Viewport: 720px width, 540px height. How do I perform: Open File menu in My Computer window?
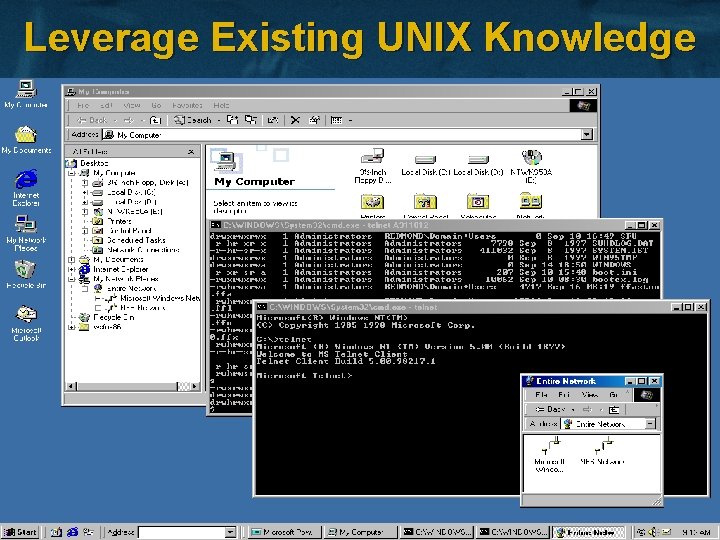coord(83,105)
